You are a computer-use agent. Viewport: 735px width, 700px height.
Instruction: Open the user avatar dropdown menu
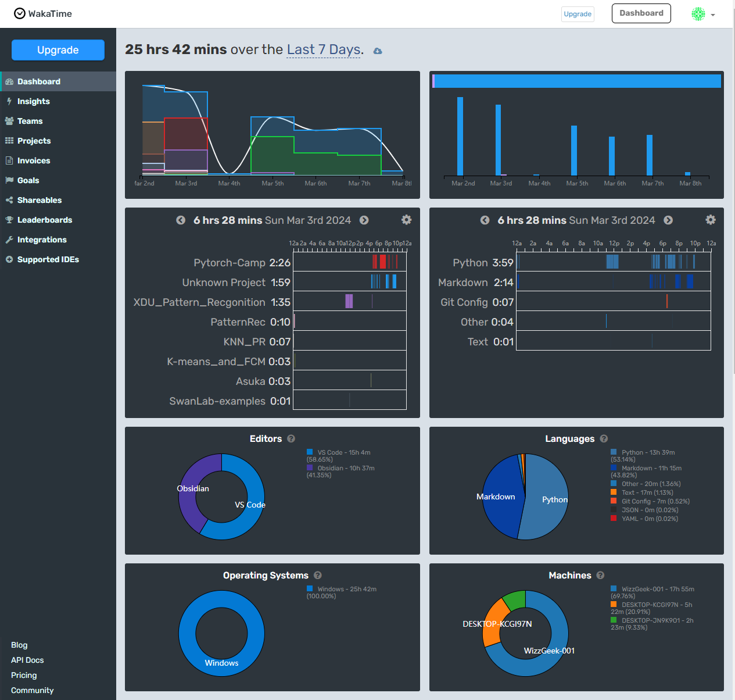click(x=703, y=14)
